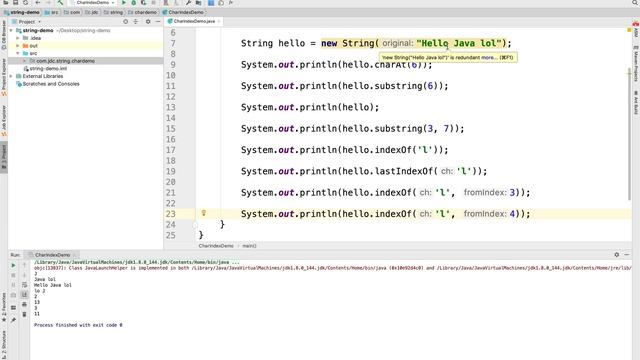The height and width of the screenshot is (360, 640).
Task: Restore layout icon in the Run panel sidebar
Action: [x=13, y=307]
